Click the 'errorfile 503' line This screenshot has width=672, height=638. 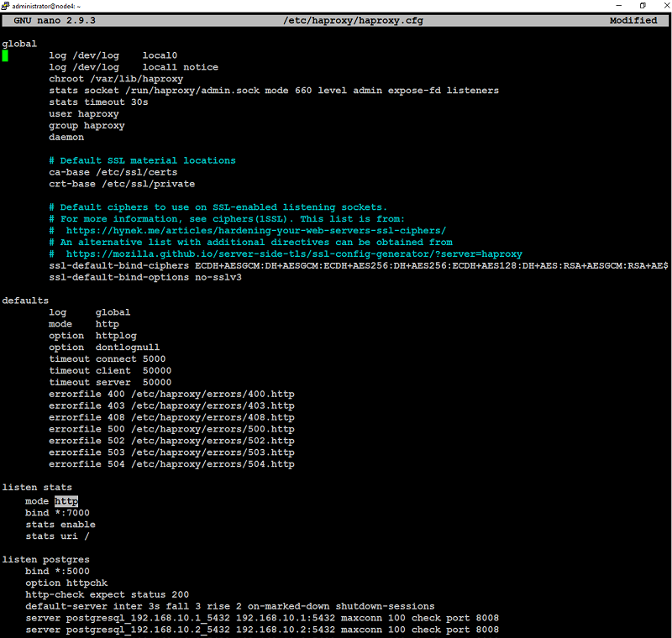(x=171, y=452)
